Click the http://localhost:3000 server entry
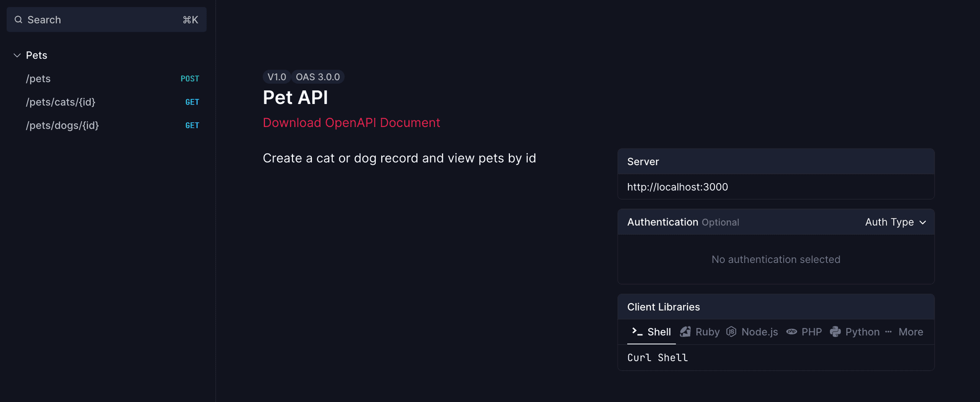The image size is (980, 402). pos(677,187)
